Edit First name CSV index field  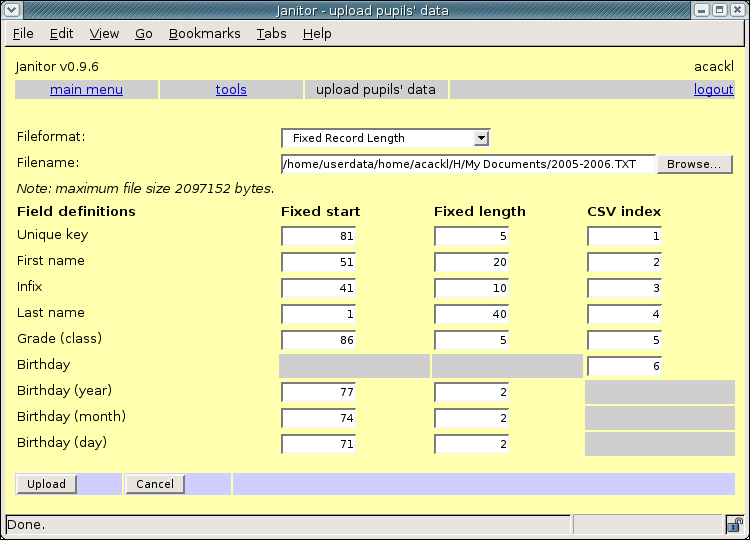click(x=625, y=262)
